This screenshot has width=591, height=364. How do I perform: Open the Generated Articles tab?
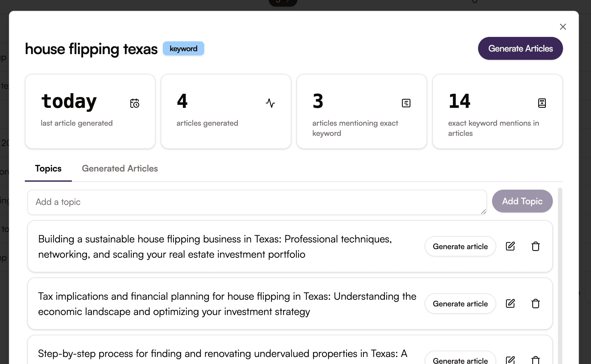click(120, 169)
